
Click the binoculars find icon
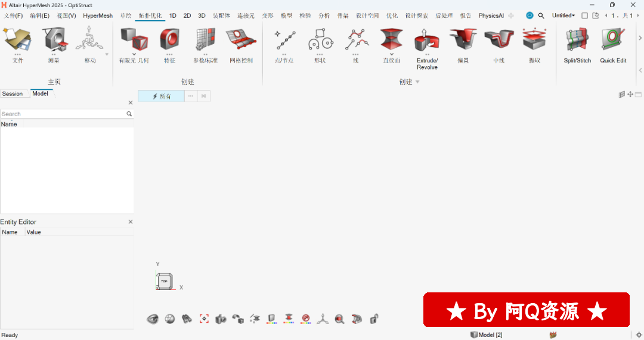[x=187, y=319]
